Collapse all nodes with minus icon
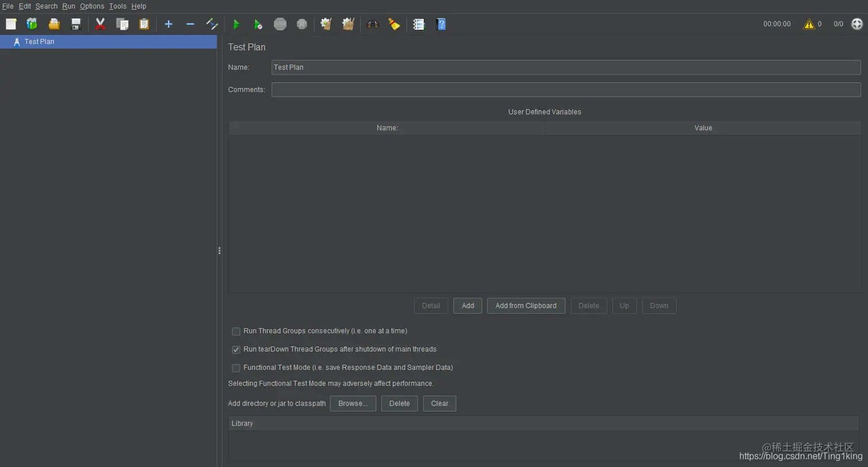Screen dimensions: 868x467 click(190, 24)
